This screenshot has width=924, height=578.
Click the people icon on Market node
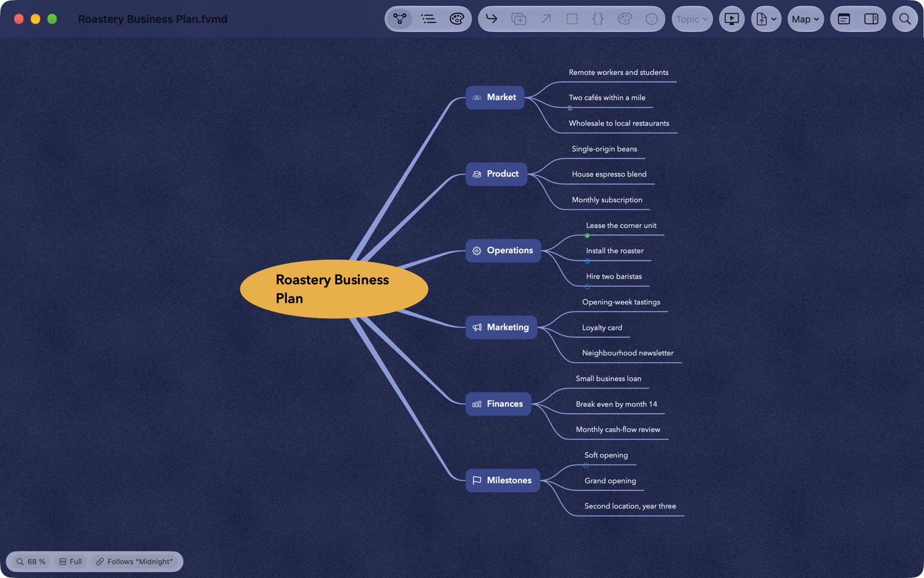[x=477, y=98]
